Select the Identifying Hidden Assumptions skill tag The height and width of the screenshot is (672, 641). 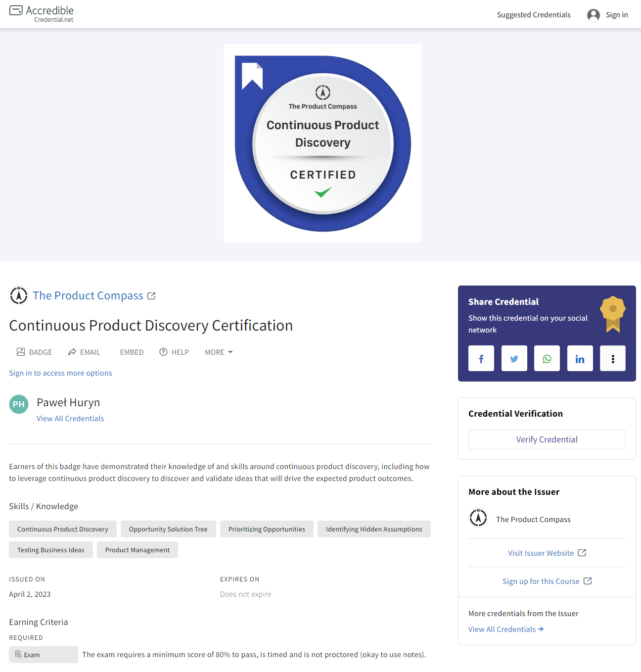coord(374,529)
